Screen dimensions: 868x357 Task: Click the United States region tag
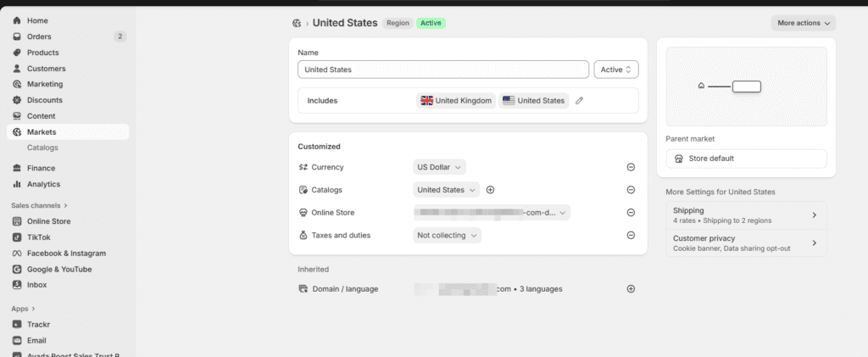coord(534,101)
